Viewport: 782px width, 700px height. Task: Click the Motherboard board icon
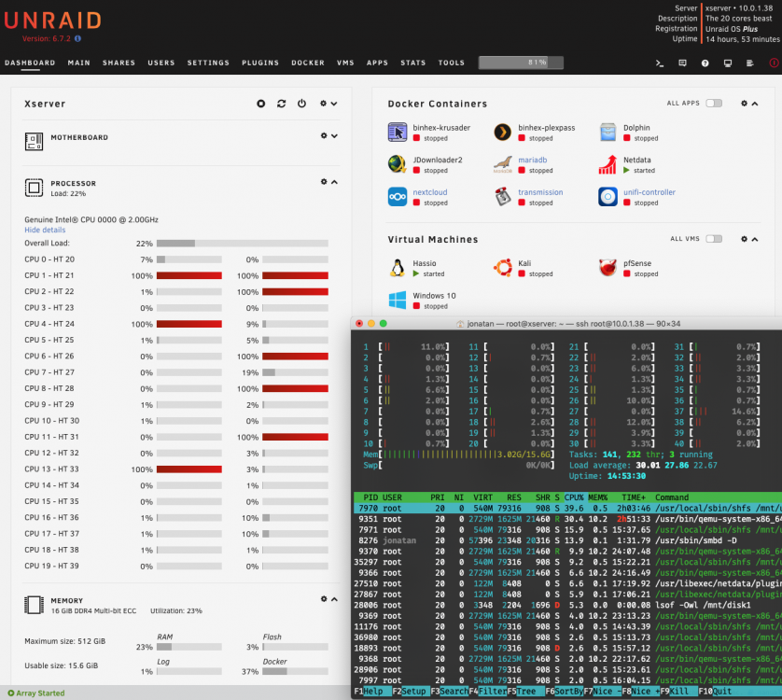click(34, 142)
